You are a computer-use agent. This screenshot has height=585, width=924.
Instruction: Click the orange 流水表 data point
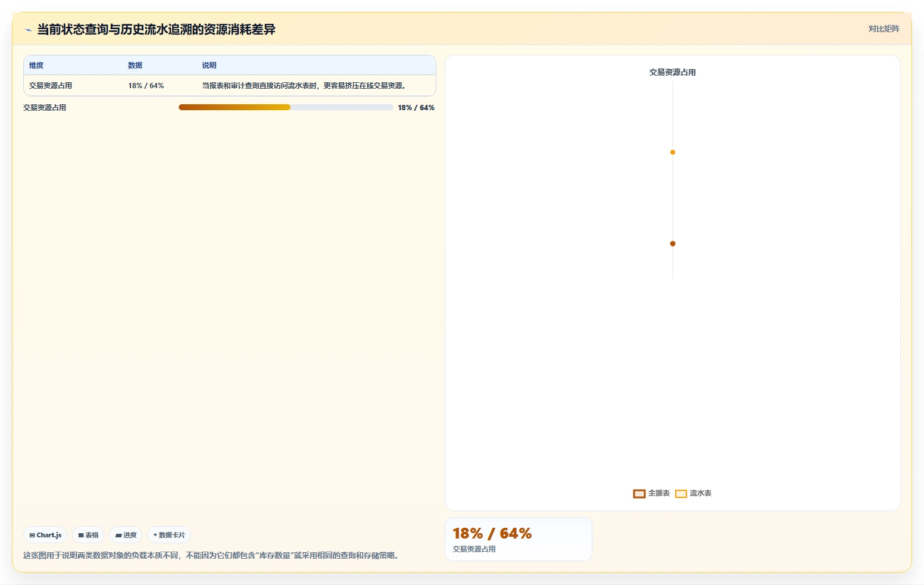click(x=673, y=152)
